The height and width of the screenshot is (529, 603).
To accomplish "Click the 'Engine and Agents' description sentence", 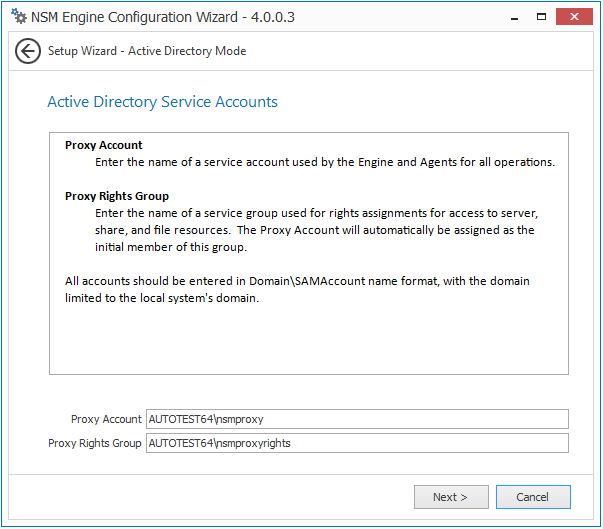I will pos(325,162).
